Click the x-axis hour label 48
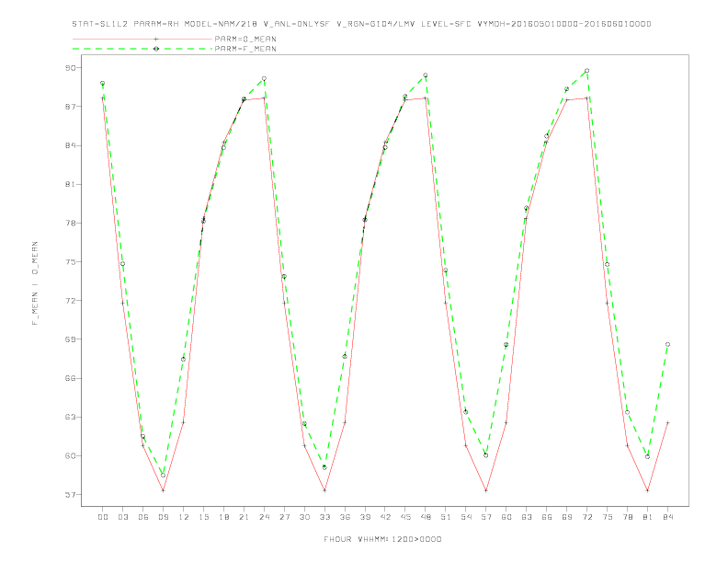728x563 pixels. 426,517
